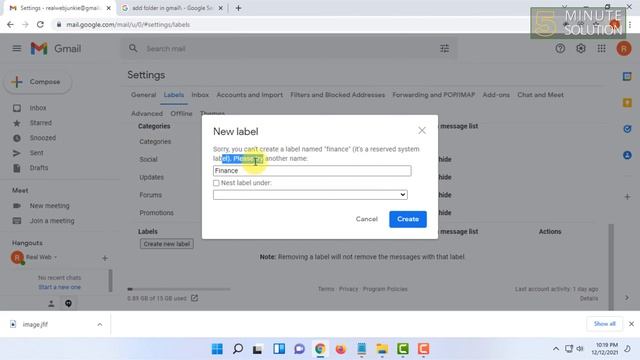Open the Hangouts conversations bubble icon

click(x=68, y=303)
